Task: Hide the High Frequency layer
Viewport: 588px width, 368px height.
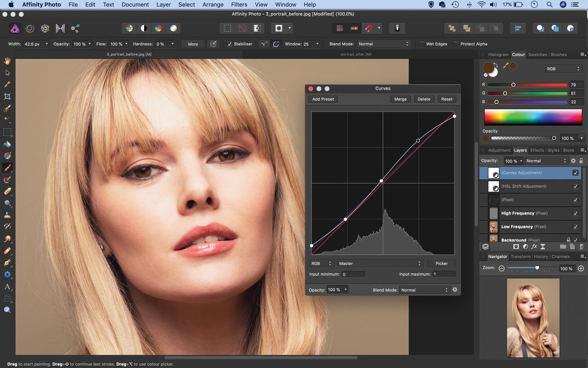Action: tap(575, 213)
